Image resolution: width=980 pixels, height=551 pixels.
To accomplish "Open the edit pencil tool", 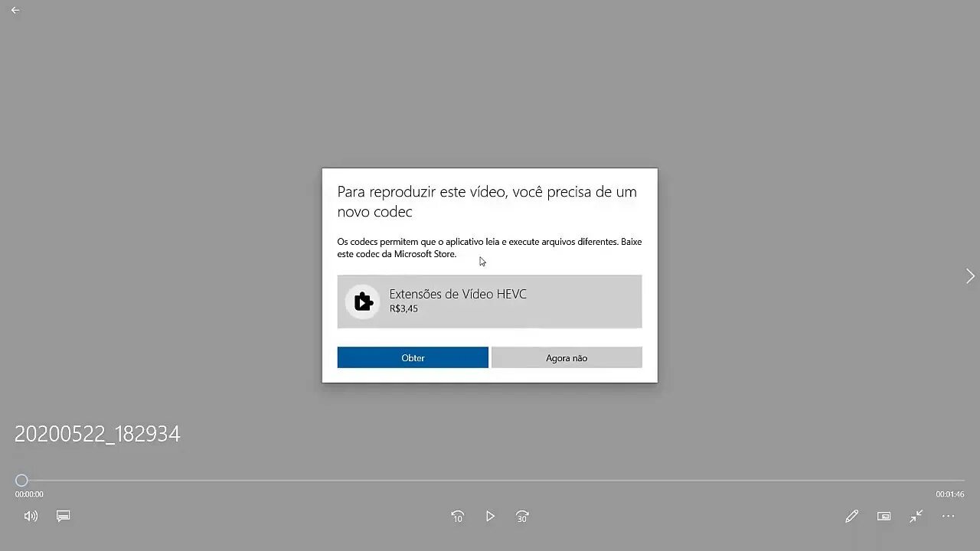I will click(x=851, y=517).
